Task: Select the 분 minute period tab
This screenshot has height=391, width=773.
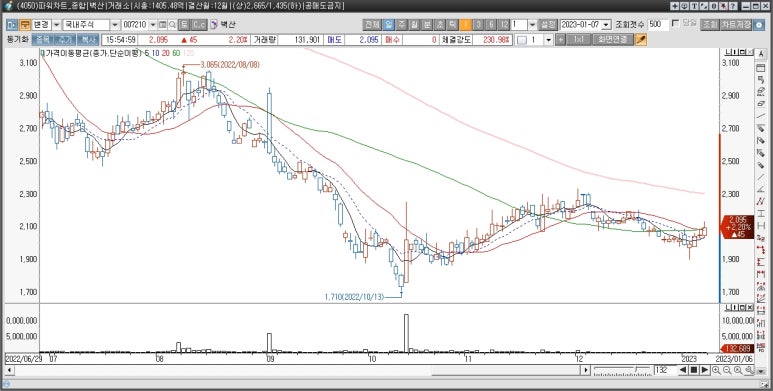Action: 427,25
